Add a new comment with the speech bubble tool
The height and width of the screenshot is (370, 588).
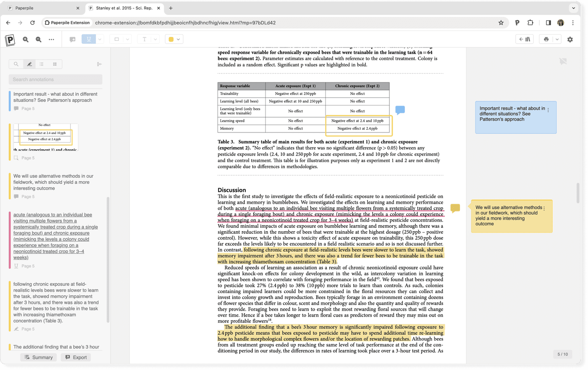point(72,39)
